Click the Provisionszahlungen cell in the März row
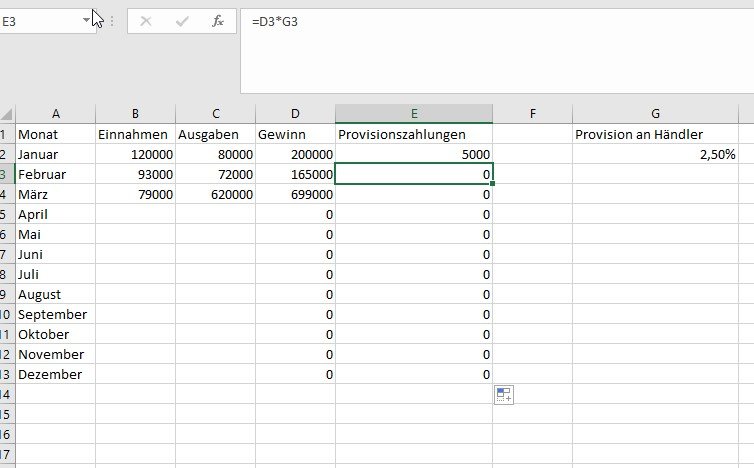Viewport: 754px width, 468px height. click(x=414, y=194)
